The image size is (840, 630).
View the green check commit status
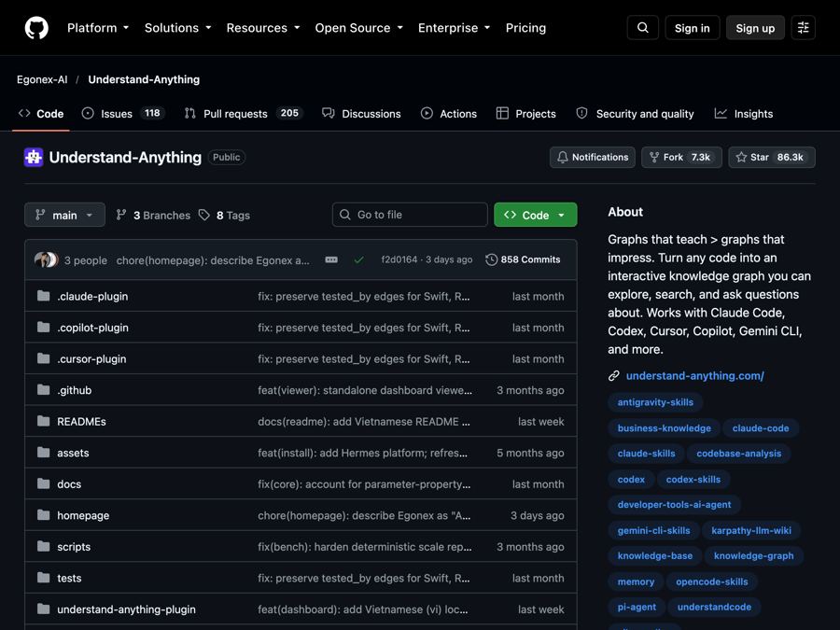359,259
